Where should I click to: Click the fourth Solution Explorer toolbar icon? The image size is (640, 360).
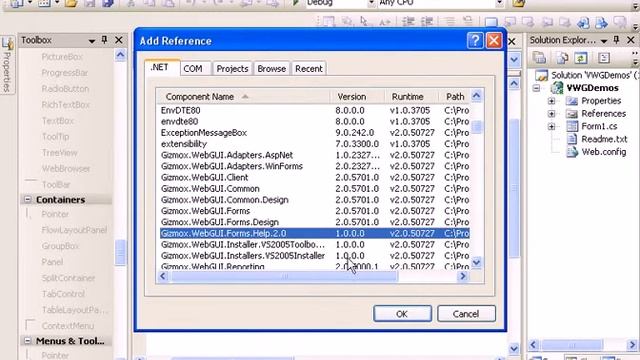pos(604,58)
